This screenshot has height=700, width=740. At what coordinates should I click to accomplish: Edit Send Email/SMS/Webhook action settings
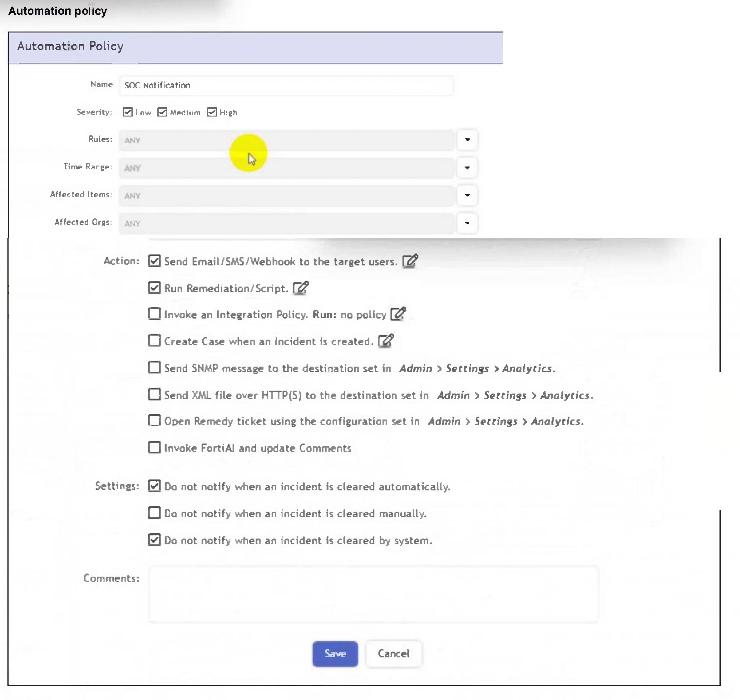410,261
